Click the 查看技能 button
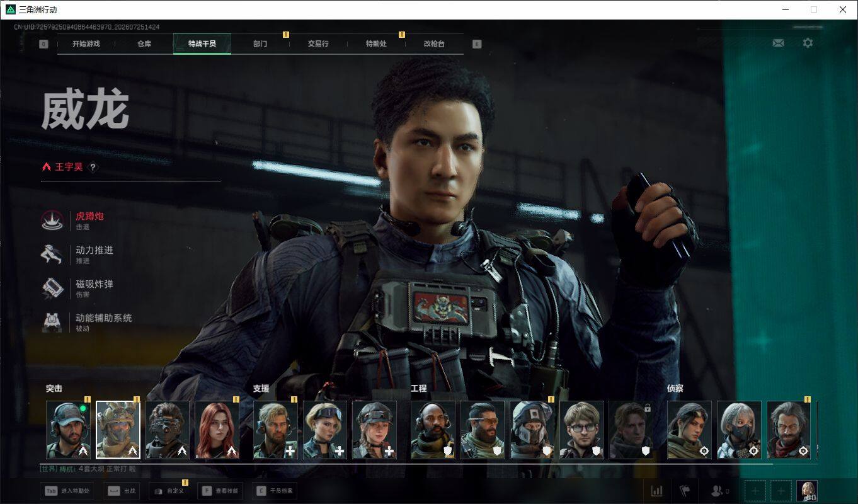 coord(220,491)
